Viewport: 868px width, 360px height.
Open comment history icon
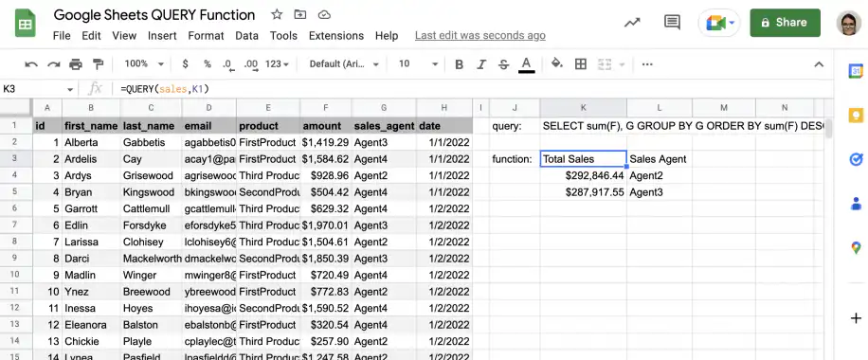point(672,23)
